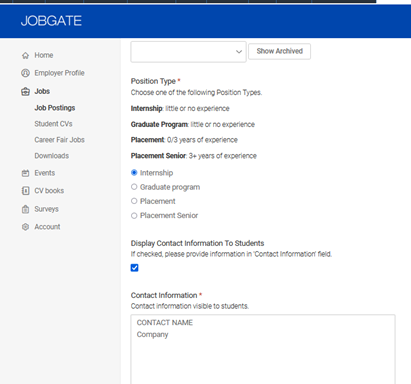Click the JOBGATE logo
This screenshot has width=411, height=384.
51,21
